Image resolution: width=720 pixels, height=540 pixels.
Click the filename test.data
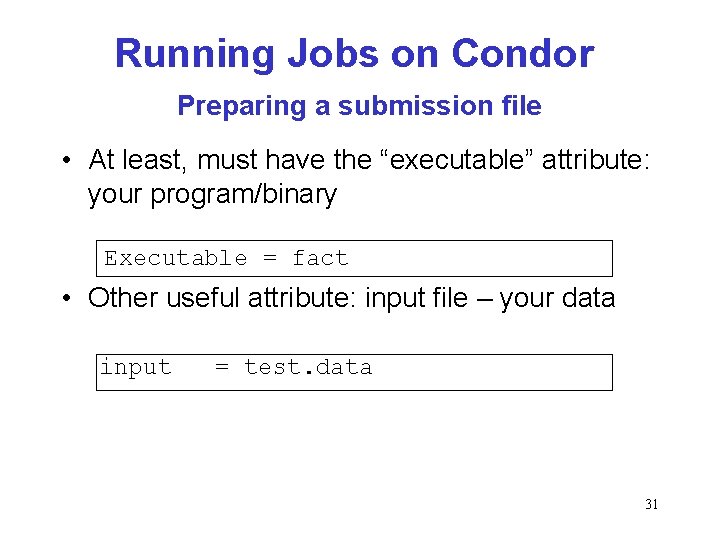coord(308,367)
